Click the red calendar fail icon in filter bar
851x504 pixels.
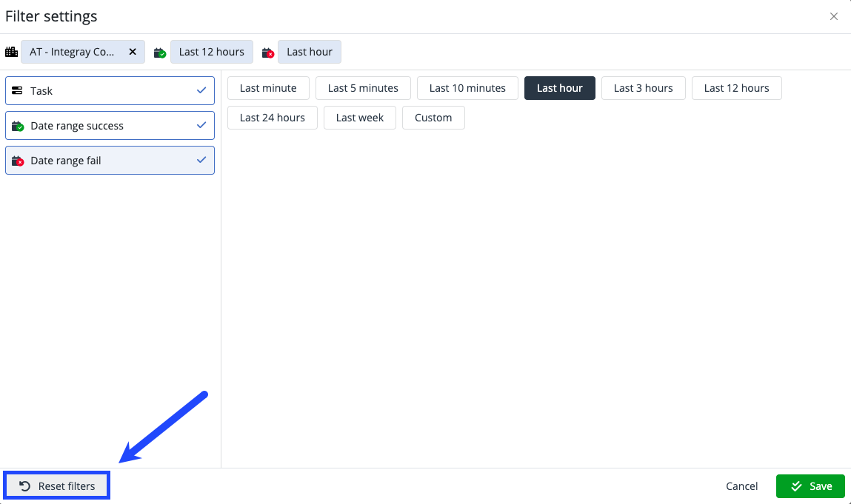click(x=268, y=53)
